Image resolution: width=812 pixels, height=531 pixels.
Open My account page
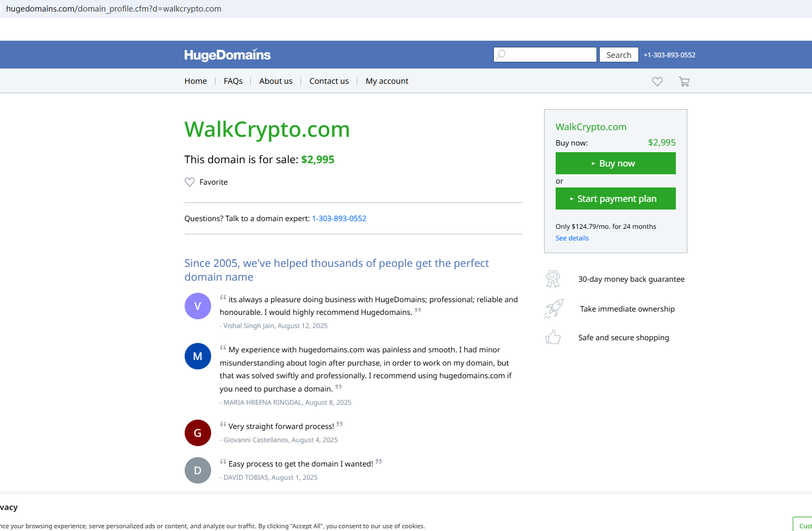(387, 81)
